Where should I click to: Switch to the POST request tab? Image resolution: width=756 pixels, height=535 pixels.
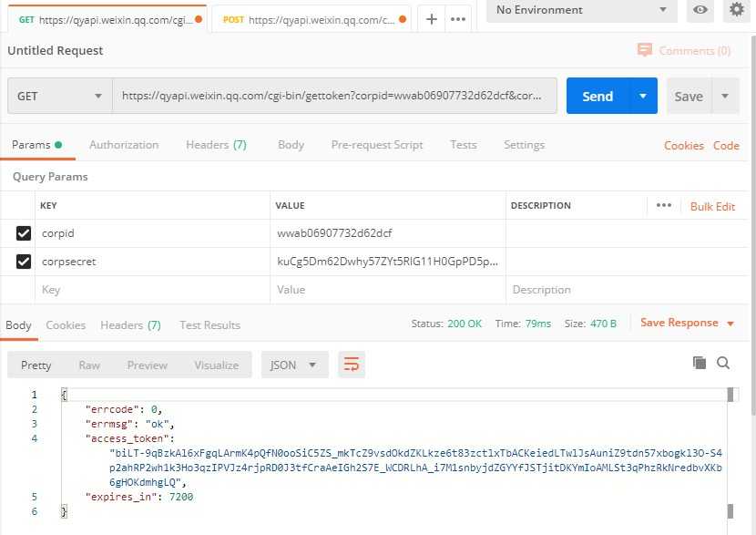pos(311,19)
